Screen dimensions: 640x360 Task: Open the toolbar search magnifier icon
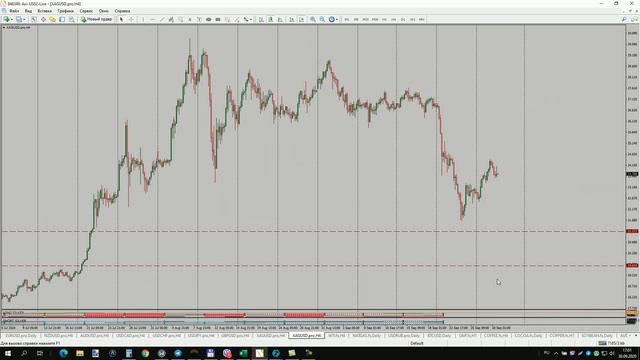pyautogui.click(x=624, y=19)
